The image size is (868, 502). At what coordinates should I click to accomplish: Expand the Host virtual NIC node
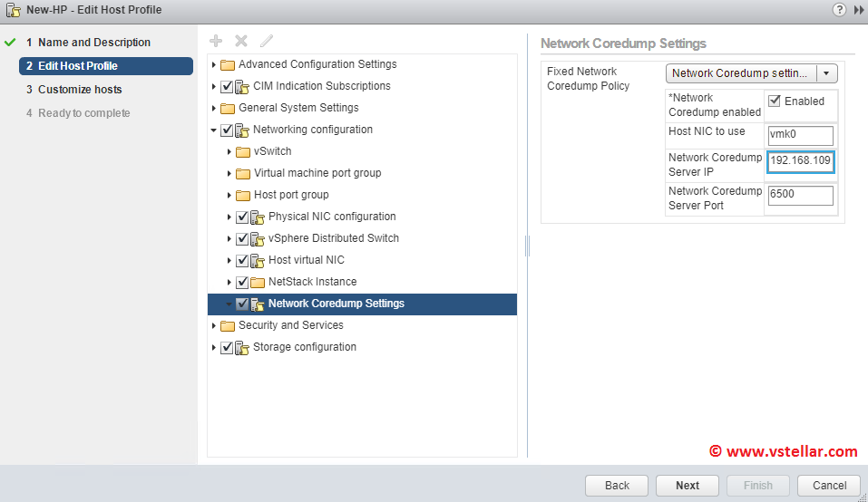click(229, 260)
